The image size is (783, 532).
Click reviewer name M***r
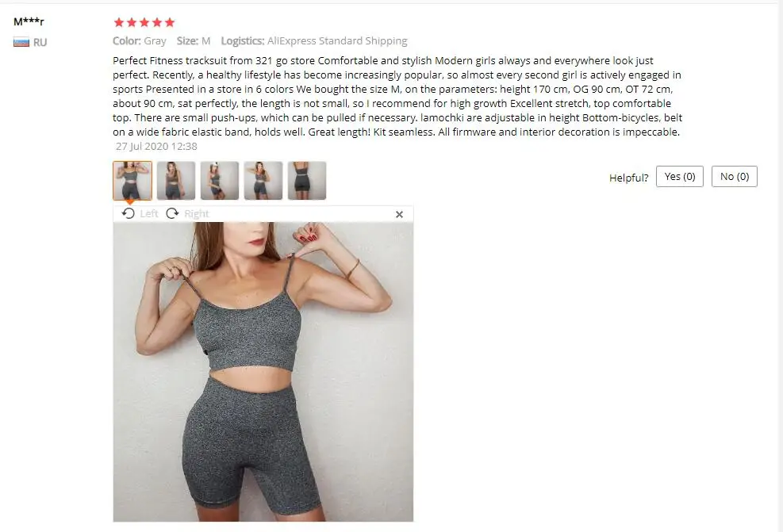(29, 21)
